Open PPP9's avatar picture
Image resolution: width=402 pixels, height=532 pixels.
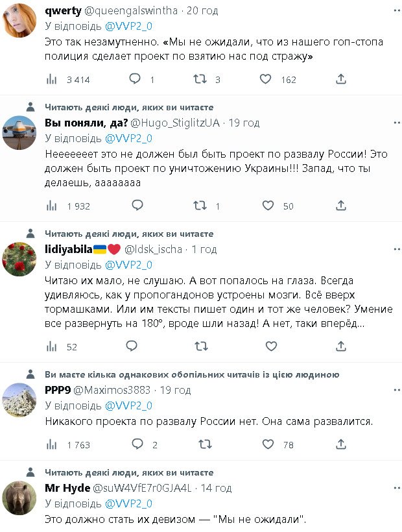[x=19, y=399]
